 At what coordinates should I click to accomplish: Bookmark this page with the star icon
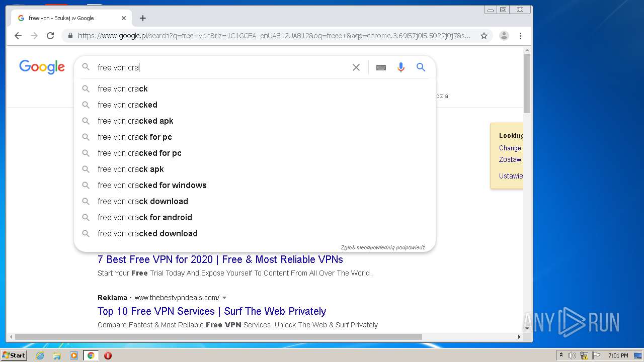[484, 36]
